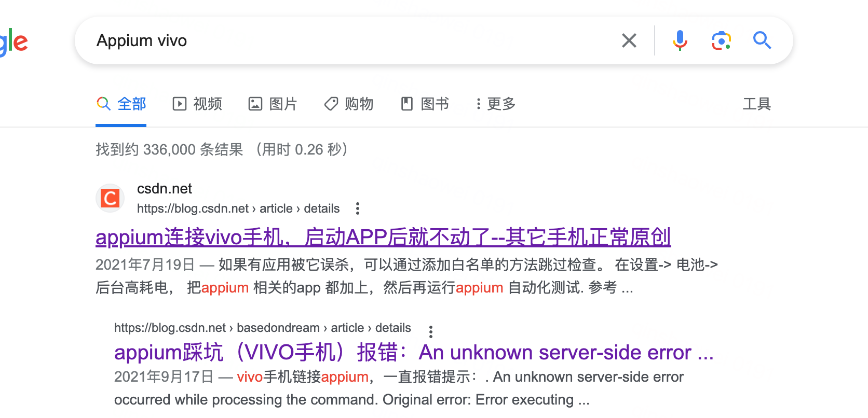Image resolution: width=868 pixels, height=418 pixels.
Task: Select the 全部 tab
Action: [x=121, y=104]
